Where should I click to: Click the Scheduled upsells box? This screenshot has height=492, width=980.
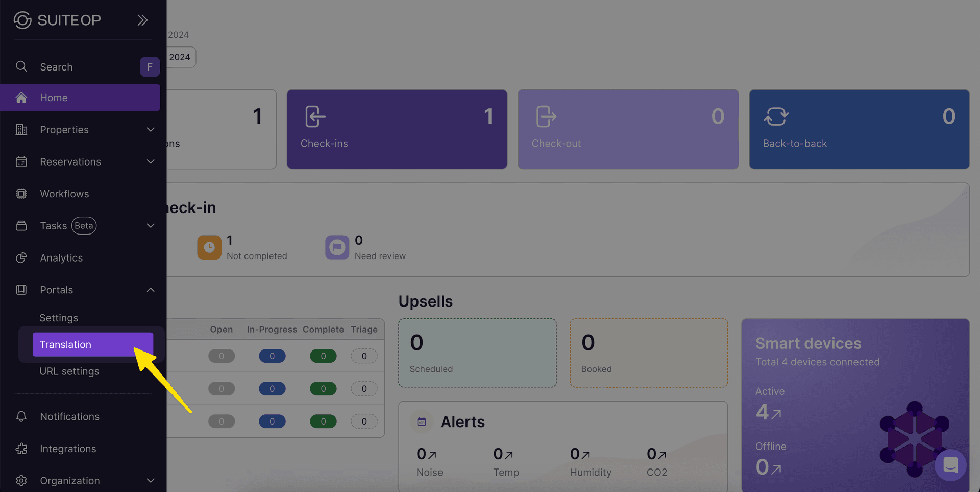coord(477,353)
